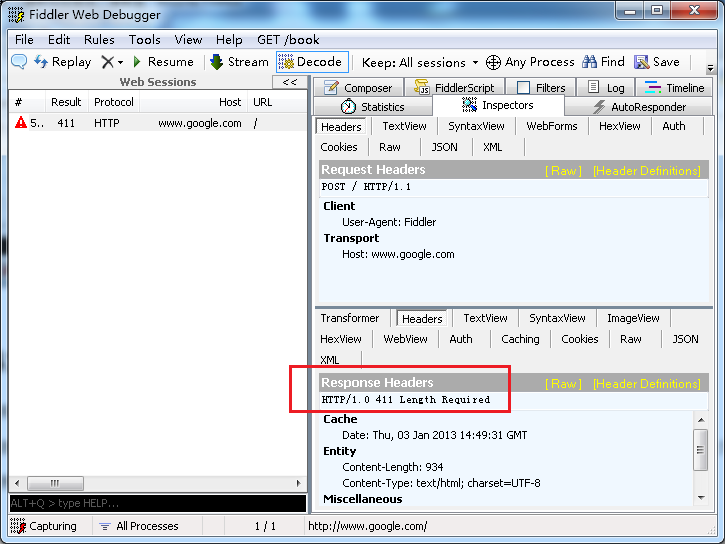725x544 pixels.
Task: Toggle the Filters tab checkbox
Action: pos(523,88)
